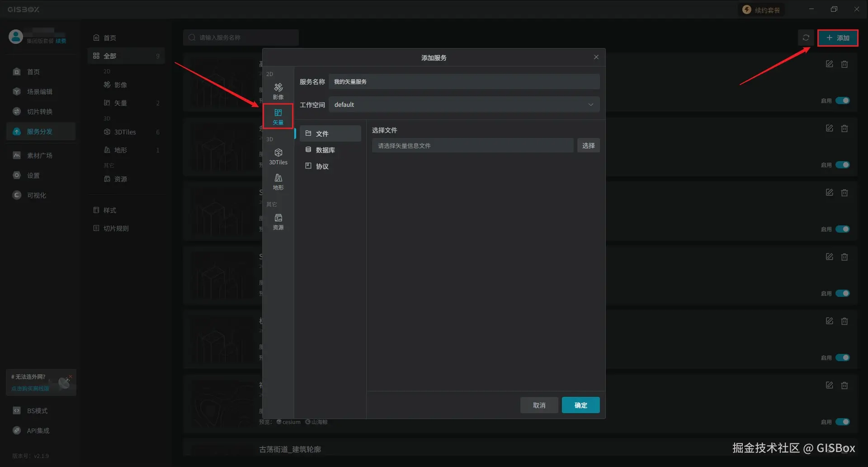This screenshot has width=868, height=467.
Task: Click the 服务名称 input field
Action: coord(464,81)
